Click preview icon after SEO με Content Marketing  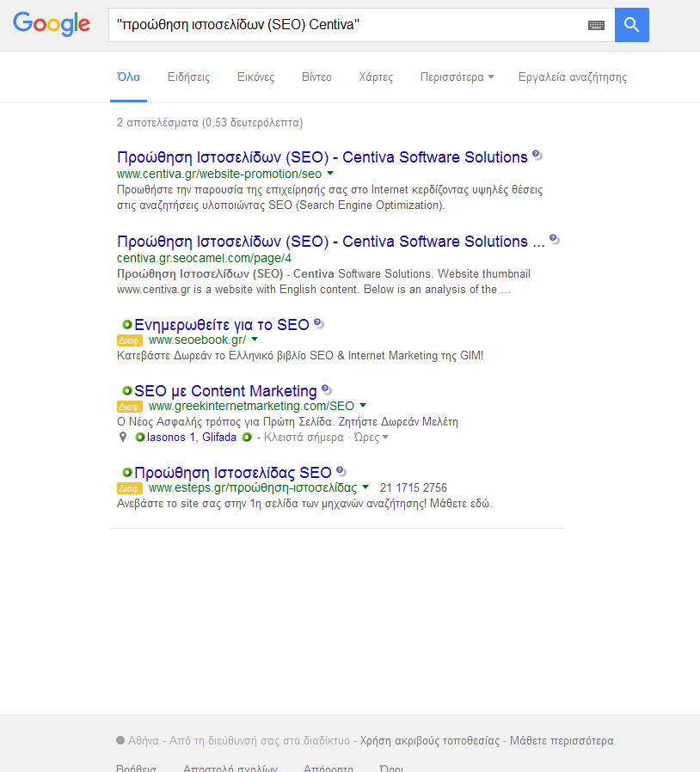click(x=327, y=390)
